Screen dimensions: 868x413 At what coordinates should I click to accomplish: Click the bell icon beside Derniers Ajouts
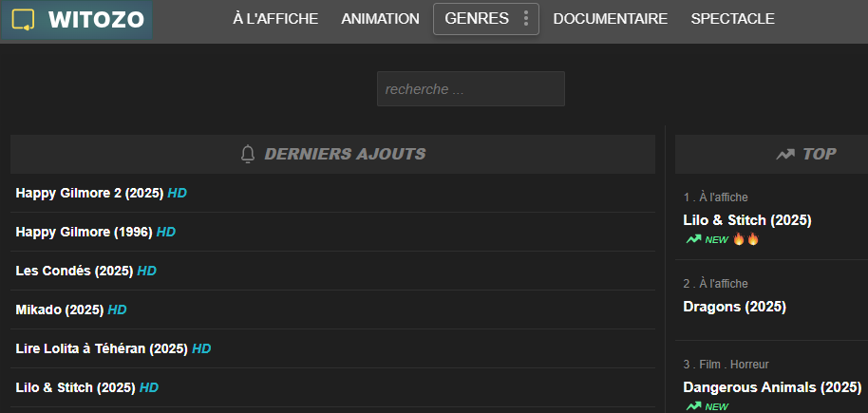point(248,154)
